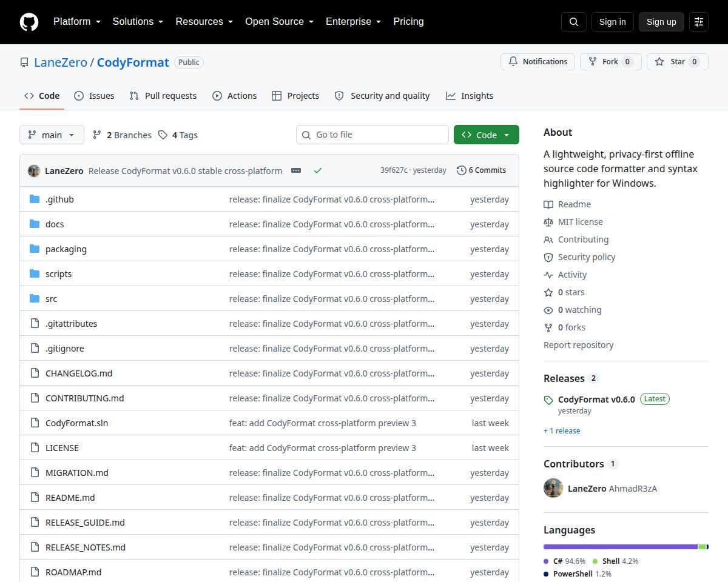Click Report repository link

(x=578, y=345)
